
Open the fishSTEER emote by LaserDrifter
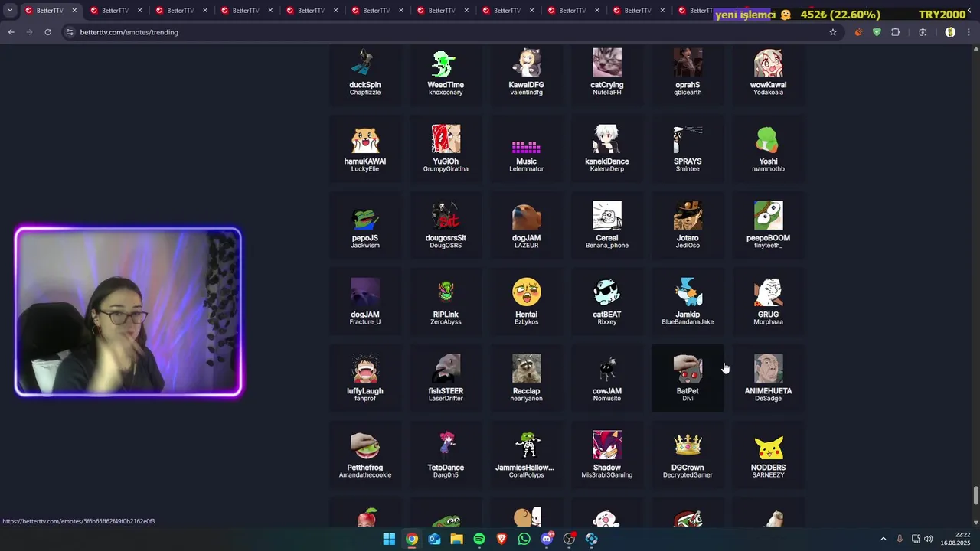(446, 379)
